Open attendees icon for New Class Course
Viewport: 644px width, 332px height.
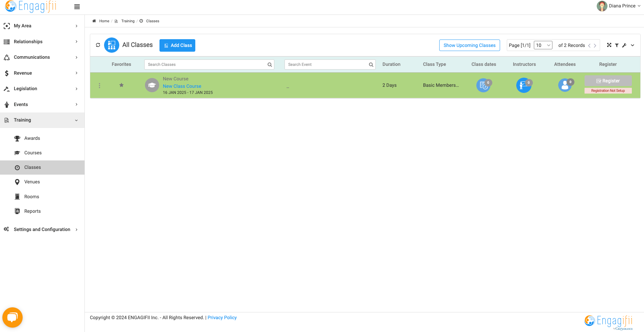(565, 85)
